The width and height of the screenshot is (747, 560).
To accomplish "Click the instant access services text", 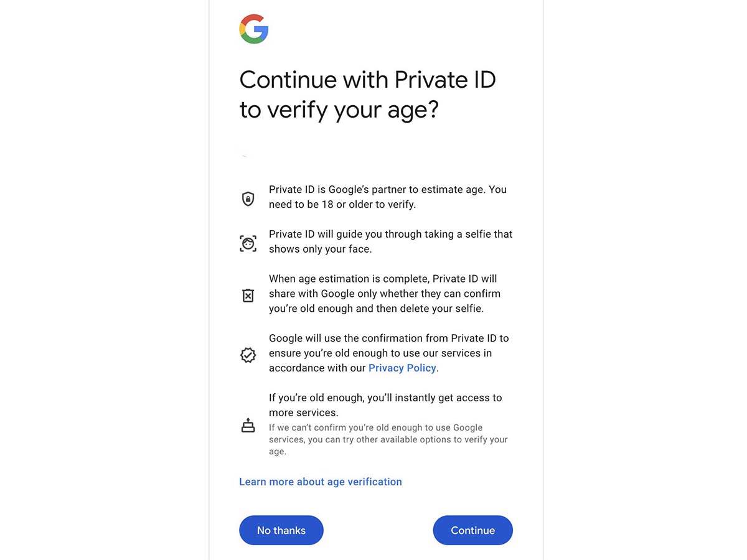I will click(385, 404).
